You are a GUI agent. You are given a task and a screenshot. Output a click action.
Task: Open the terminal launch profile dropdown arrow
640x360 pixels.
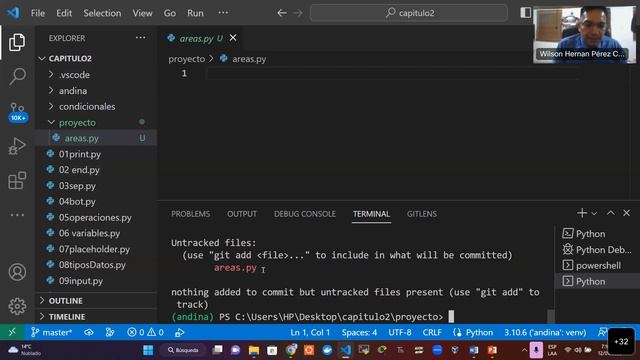[594, 213]
